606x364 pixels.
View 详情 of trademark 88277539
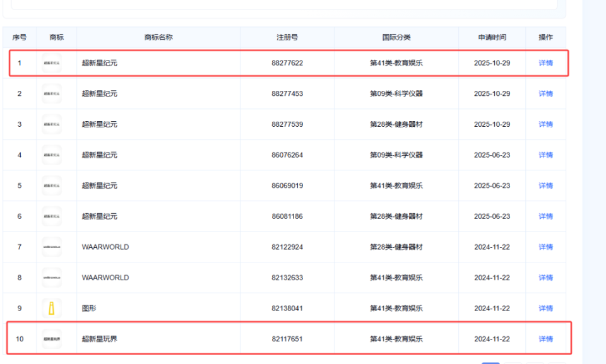(545, 124)
